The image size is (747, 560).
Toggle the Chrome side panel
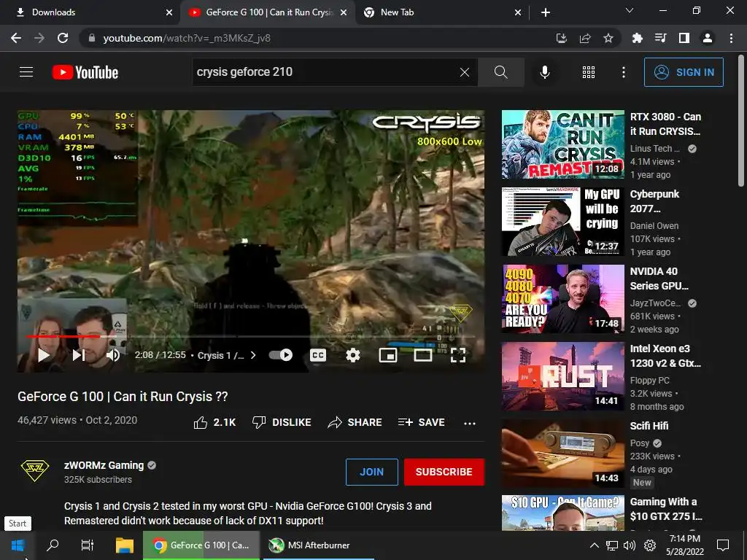(684, 38)
